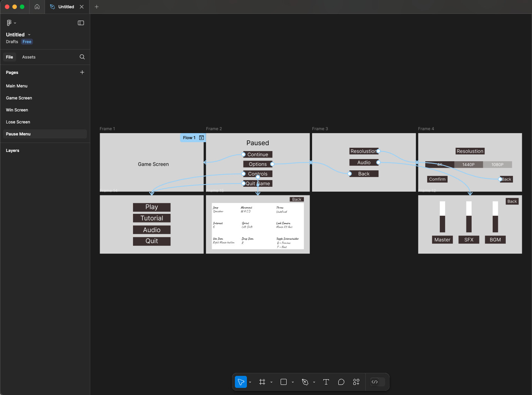This screenshot has width=532, height=395.
Task: Expand Frame tool options chevron
Action: (271, 382)
